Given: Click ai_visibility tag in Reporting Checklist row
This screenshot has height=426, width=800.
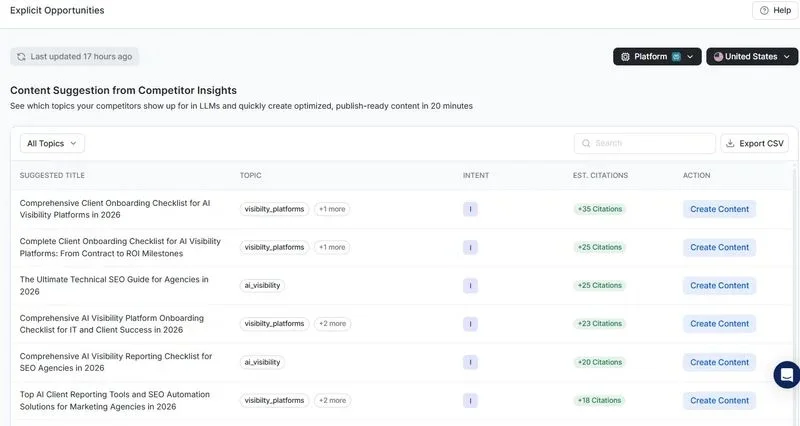Looking at the screenshot, I should [262, 362].
